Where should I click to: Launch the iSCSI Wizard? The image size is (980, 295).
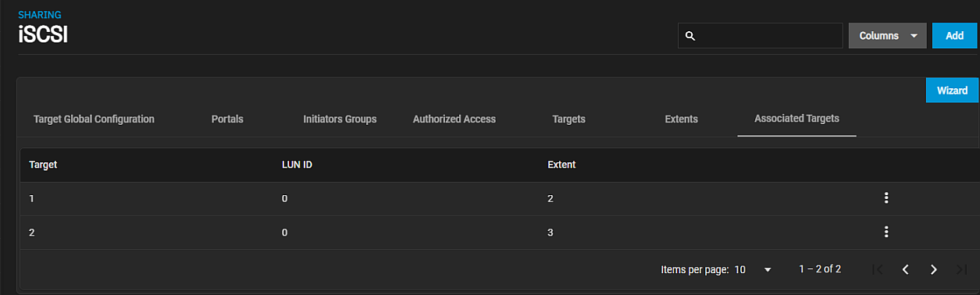pos(952,91)
